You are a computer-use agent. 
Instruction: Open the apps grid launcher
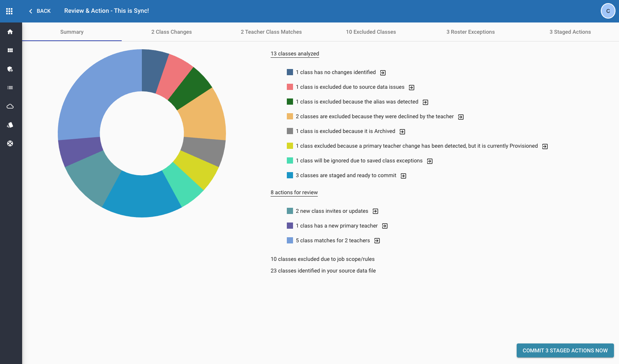9,11
